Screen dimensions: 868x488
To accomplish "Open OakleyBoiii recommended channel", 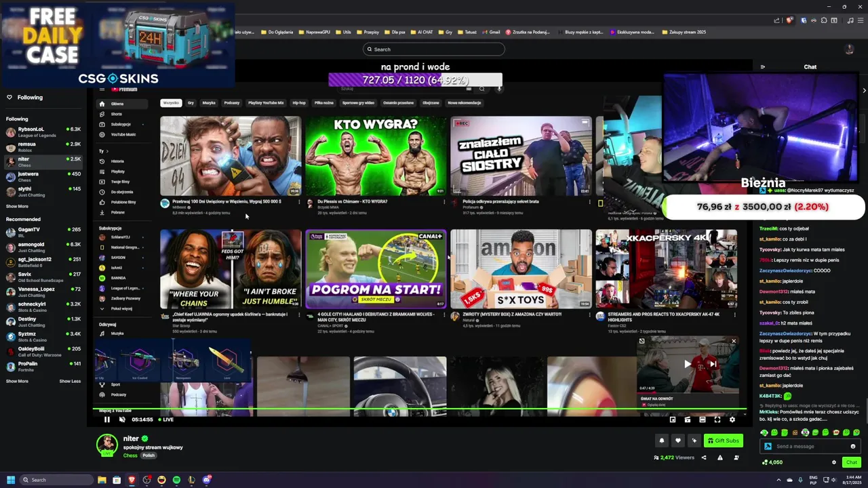I will pyautogui.click(x=43, y=351).
